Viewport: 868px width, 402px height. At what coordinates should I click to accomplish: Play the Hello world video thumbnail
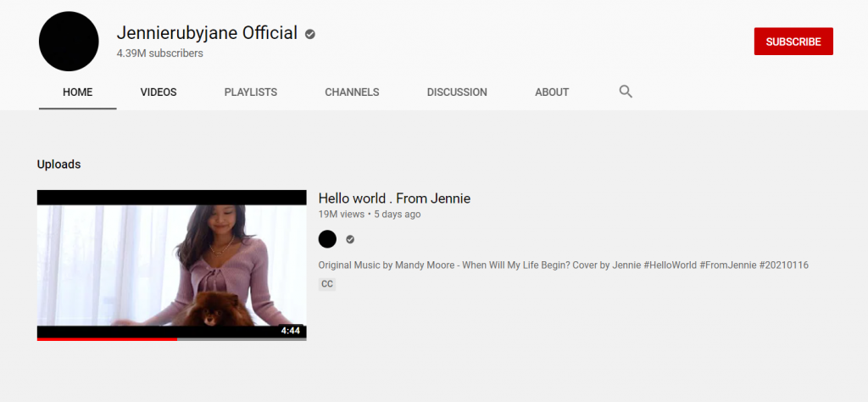click(171, 265)
